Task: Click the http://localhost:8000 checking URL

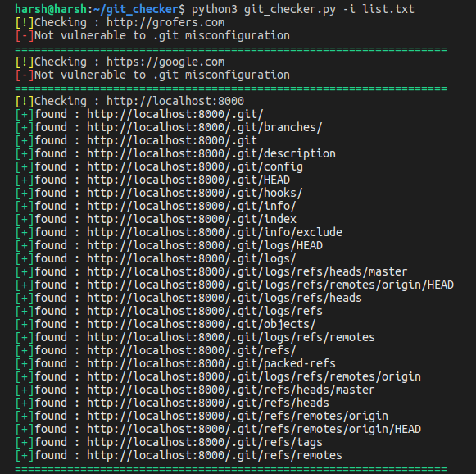Action: [x=175, y=101]
